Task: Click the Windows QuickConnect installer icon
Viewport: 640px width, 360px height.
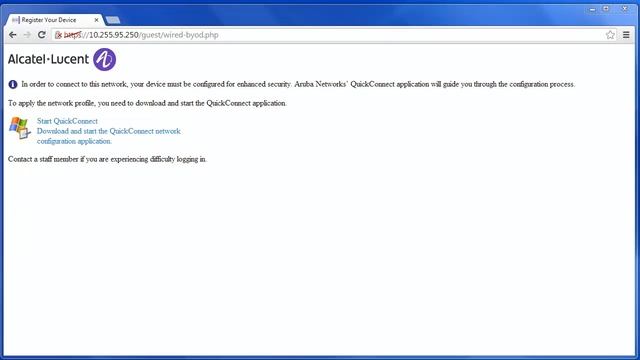Action: (20, 128)
